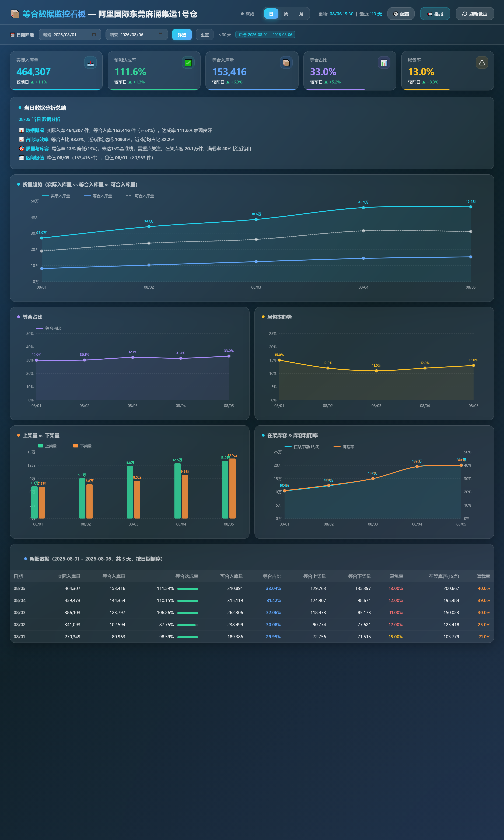The width and height of the screenshot is (504, 840).
Task: Switch to 日 daily view
Action: pyautogui.click(x=271, y=14)
